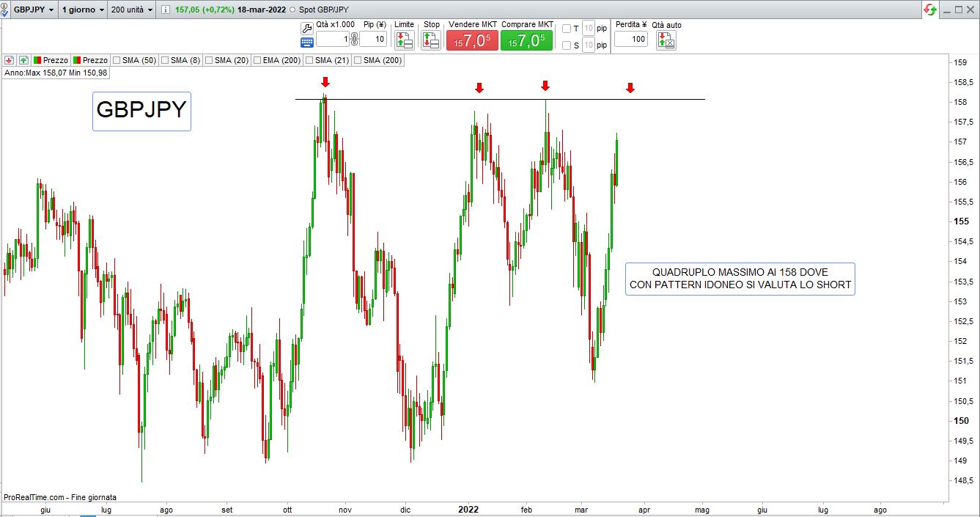This screenshot has height=517, width=980.
Task: Click the instrument info icon
Action: click(x=166, y=10)
